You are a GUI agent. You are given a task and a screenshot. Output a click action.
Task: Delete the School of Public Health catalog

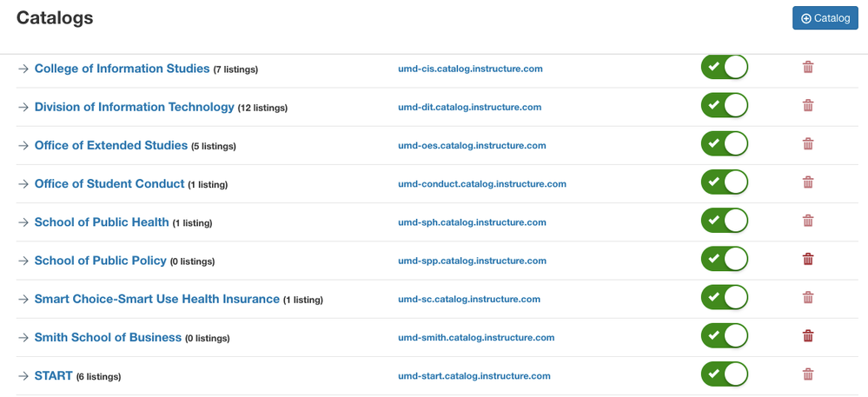pyautogui.click(x=807, y=221)
